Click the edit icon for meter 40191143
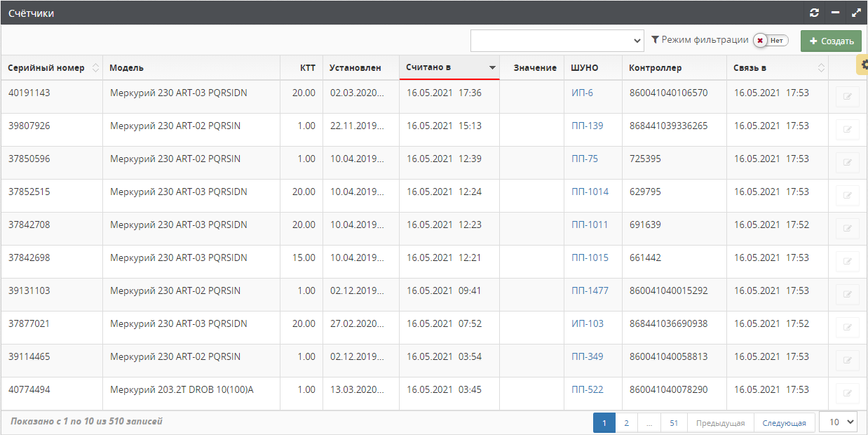This screenshot has width=868, height=435. (x=847, y=97)
